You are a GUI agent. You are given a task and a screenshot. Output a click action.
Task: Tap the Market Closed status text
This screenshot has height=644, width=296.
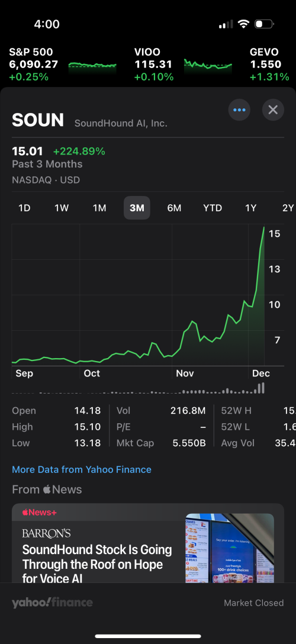click(x=254, y=603)
